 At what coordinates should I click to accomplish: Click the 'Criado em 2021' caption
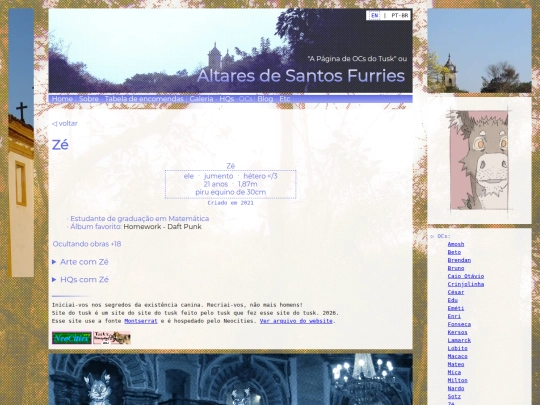tap(230, 203)
